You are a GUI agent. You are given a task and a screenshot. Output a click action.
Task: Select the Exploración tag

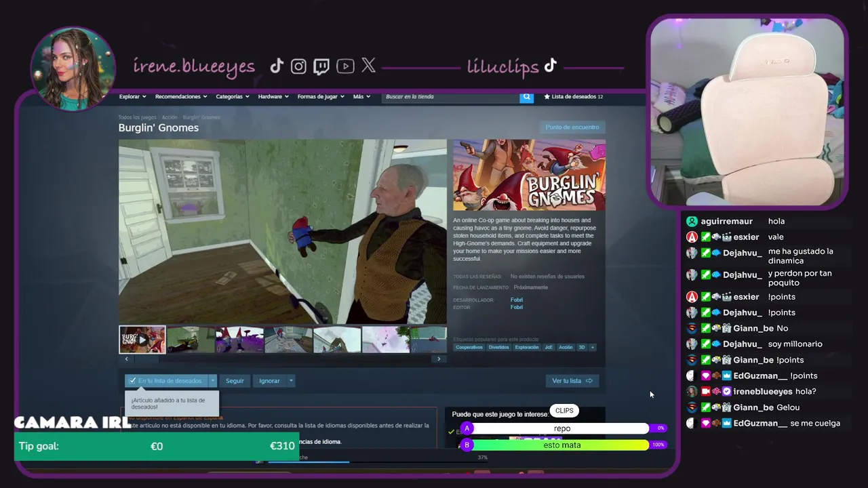pyautogui.click(x=527, y=347)
